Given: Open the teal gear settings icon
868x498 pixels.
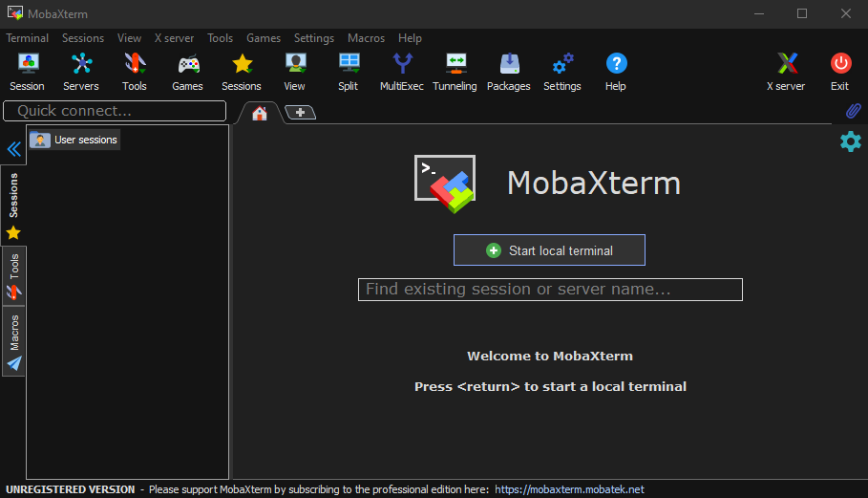Looking at the screenshot, I should click(850, 141).
